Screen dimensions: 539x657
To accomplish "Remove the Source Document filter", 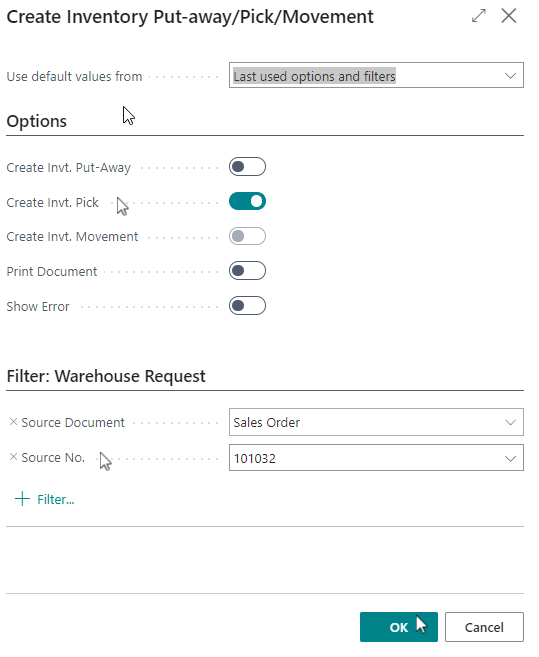I will (x=13, y=422).
